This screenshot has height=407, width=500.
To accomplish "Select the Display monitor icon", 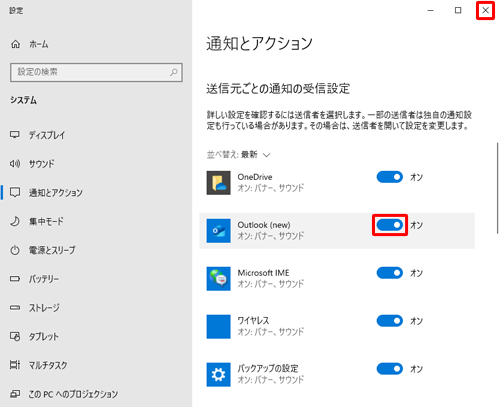I will [15, 135].
